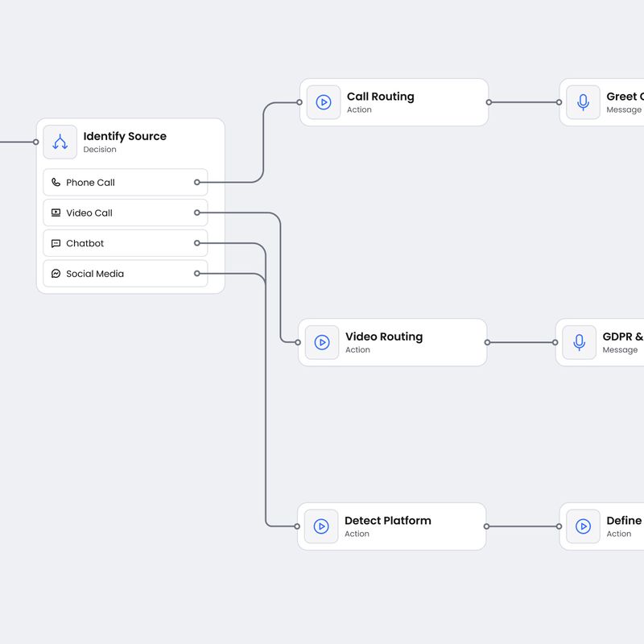Click the chat bubble icon beside Chatbot
The width and height of the screenshot is (644, 644).
55,243
